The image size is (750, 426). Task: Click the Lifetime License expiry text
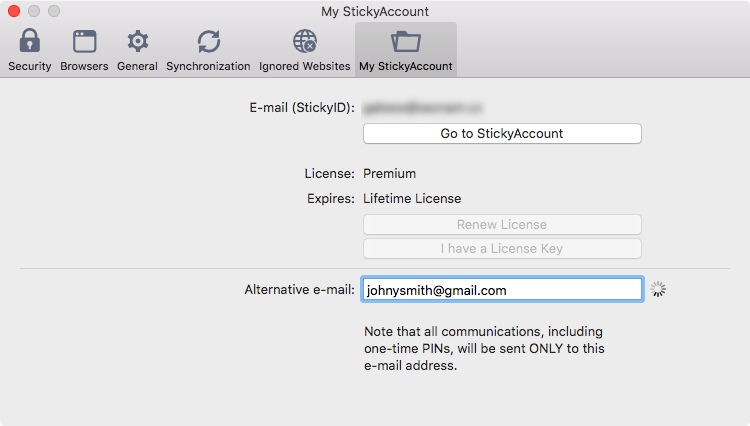click(x=412, y=198)
